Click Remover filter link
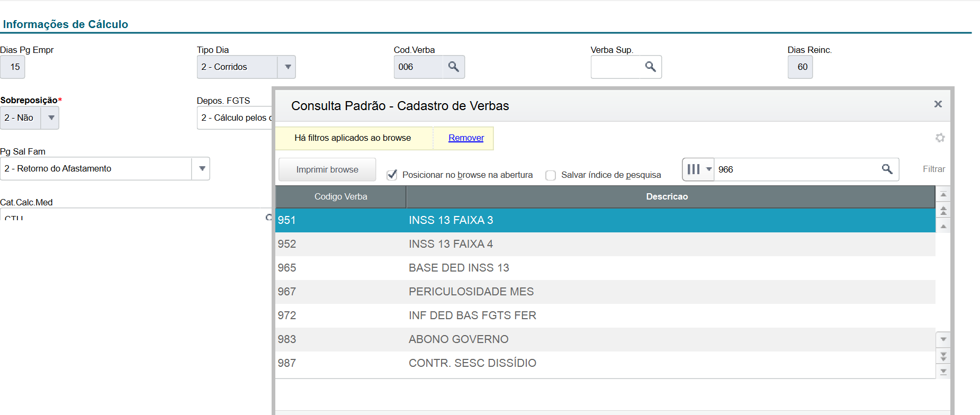The width and height of the screenshot is (980, 415). [x=466, y=138]
